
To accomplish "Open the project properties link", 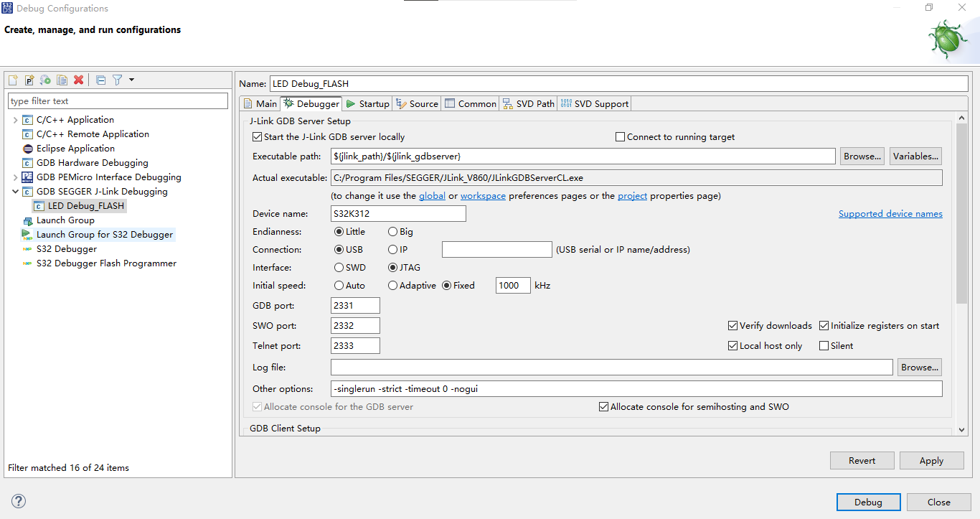I will coord(632,196).
